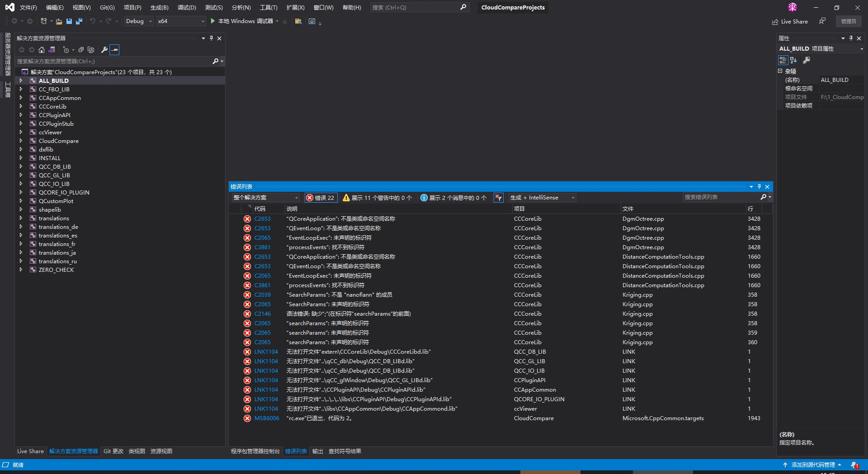
Task: Start debugging with the green play icon
Action: 212,21
